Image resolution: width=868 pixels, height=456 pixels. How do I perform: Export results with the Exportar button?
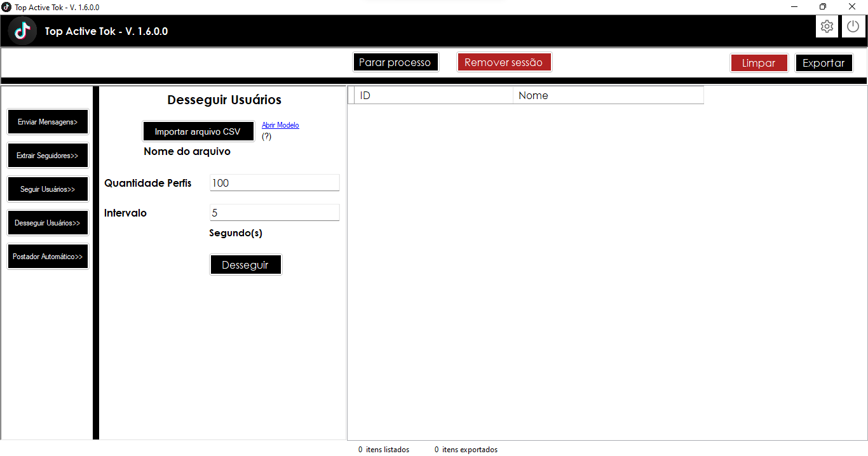(x=824, y=63)
